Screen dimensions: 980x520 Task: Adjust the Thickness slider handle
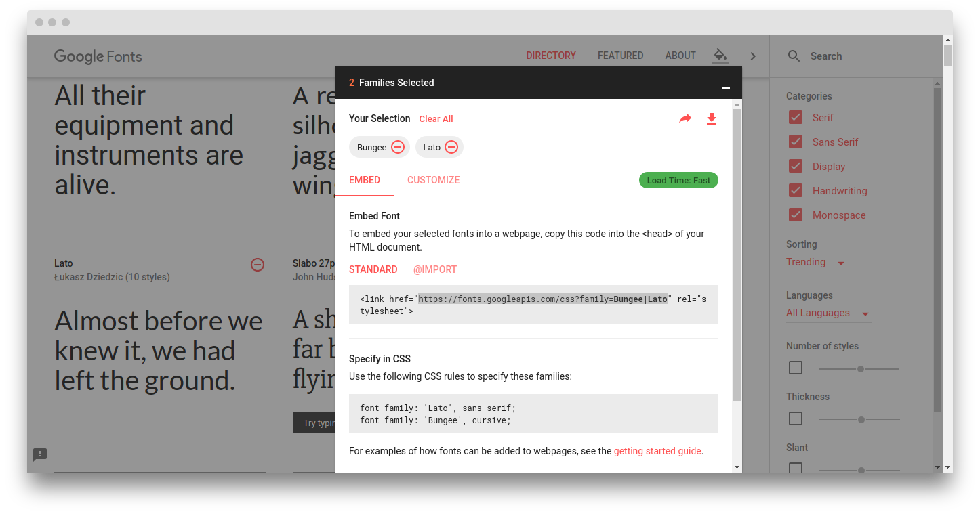pyautogui.click(x=861, y=420)
